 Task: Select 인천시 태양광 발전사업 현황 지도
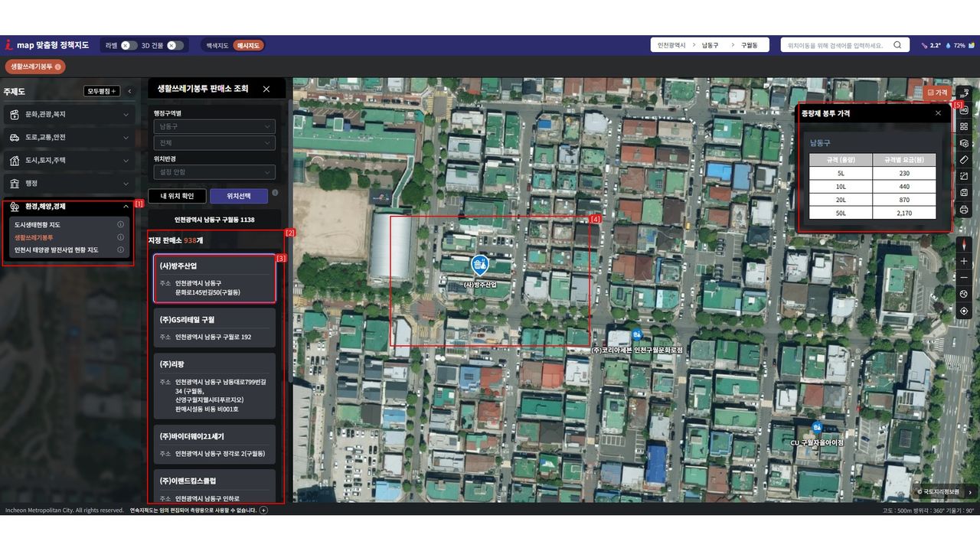coord(57,249)
